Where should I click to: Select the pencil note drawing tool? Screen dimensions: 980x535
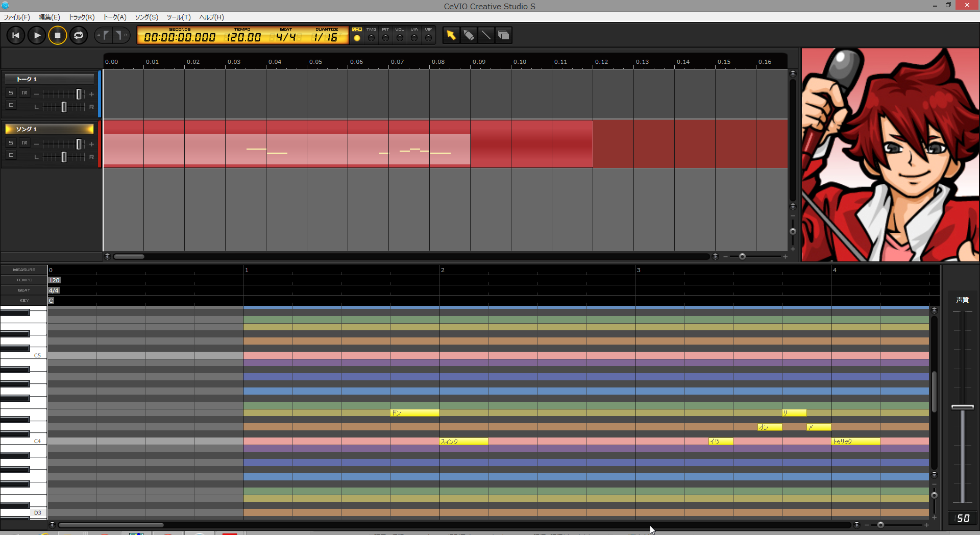click(x=469, y=35)
